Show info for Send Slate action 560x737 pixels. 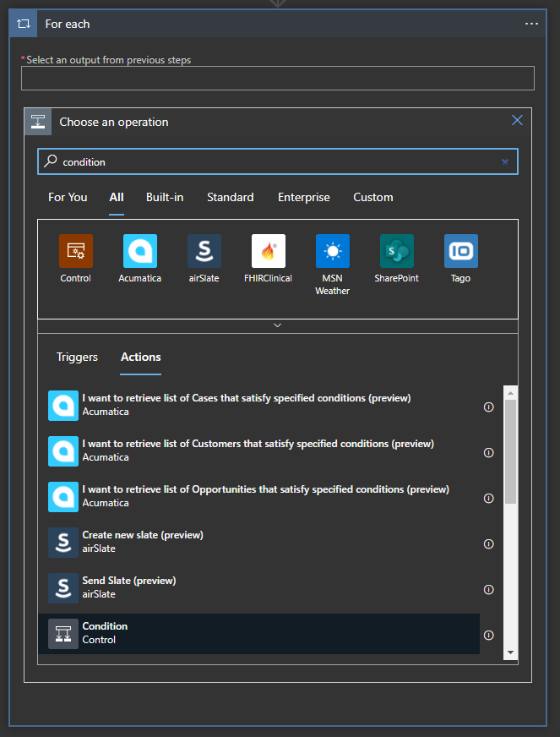point(488,589)
